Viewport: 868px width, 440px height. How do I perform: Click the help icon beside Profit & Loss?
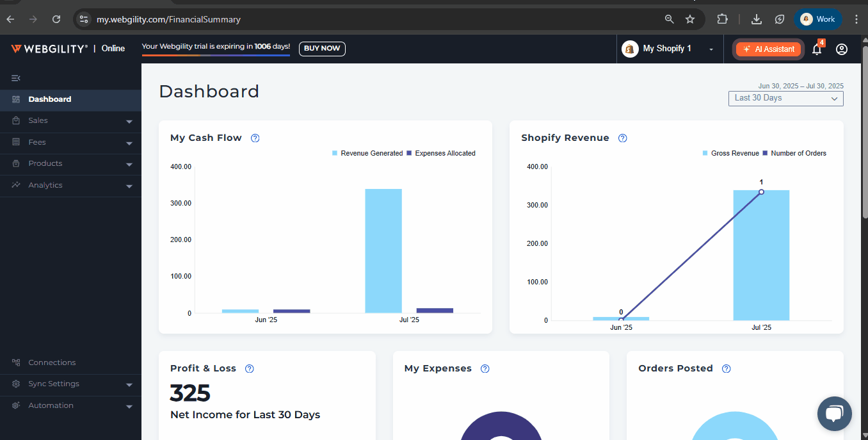click(x=250, y=369)
